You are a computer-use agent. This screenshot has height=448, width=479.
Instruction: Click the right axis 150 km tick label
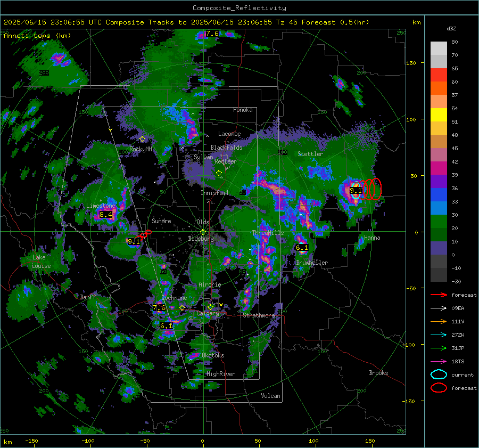pyautogui.click(x=411, y=63)
